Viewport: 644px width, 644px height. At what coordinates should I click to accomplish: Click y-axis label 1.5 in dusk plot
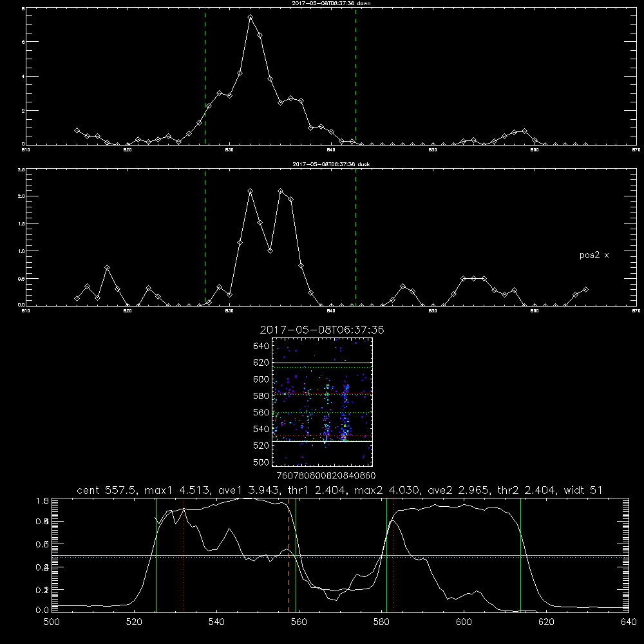[x=22, y=224]
